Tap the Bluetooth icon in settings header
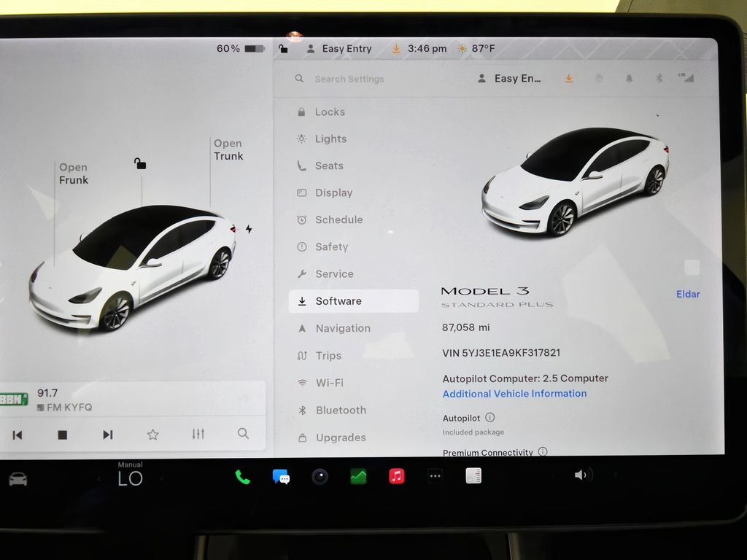Image resolution: width=747 pixels, height=560 pixels. [659, 78]
